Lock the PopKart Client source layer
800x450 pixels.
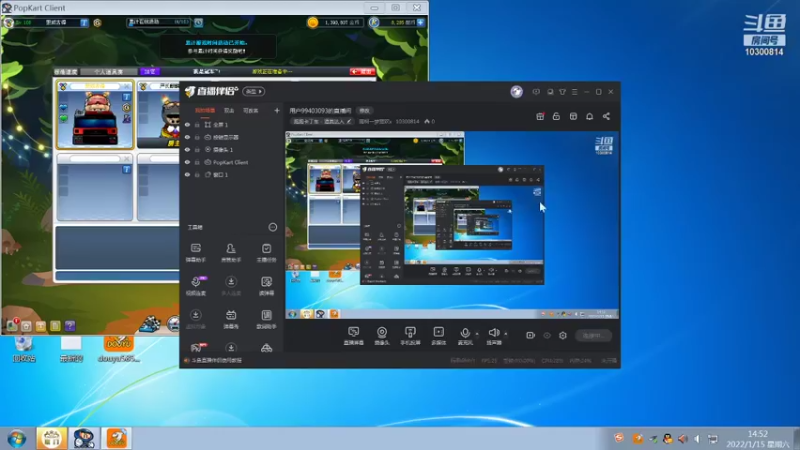coord(197,162)
